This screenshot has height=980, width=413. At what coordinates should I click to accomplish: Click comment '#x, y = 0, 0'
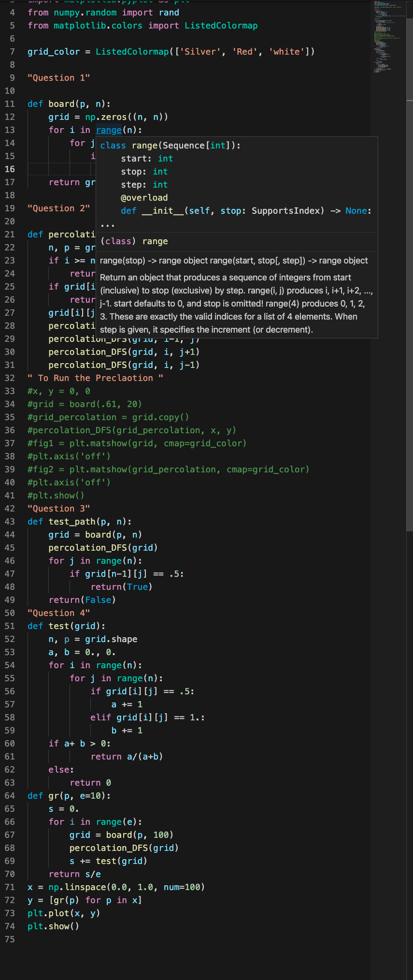coord(59,391)
